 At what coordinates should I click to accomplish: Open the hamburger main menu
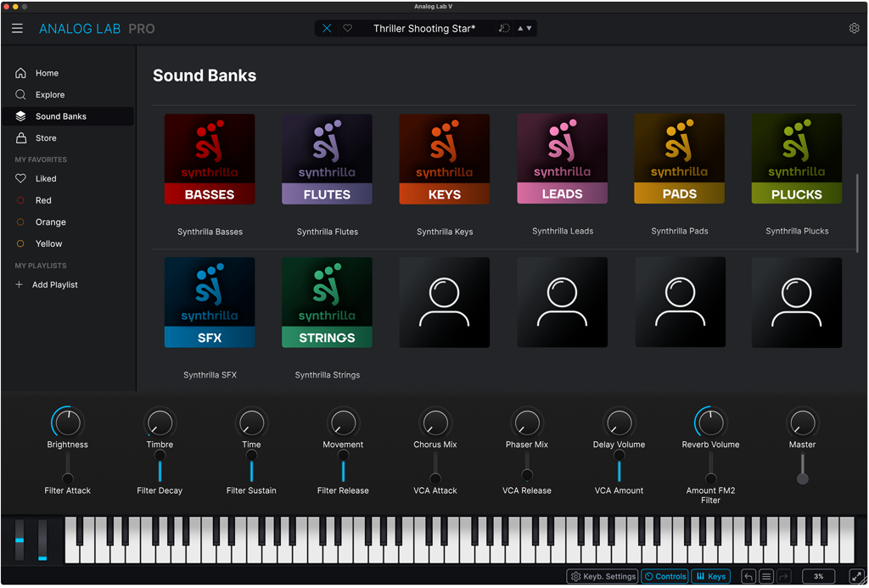[x=17, y=29]
